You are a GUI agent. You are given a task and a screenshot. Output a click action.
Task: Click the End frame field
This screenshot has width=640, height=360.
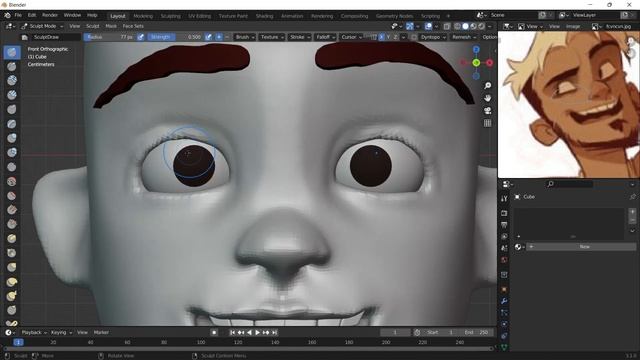click(477, 332)
